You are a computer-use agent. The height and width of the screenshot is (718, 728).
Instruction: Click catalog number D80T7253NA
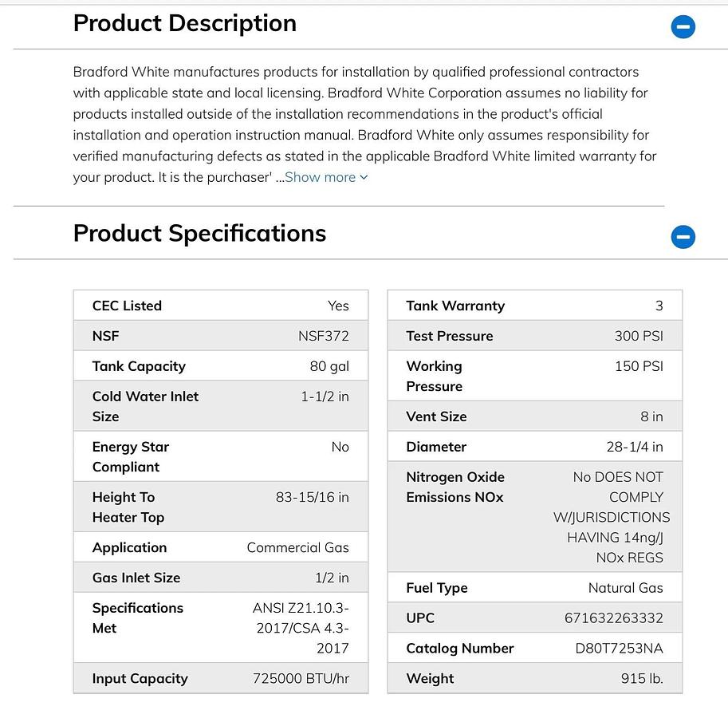[x=619, y=649]
